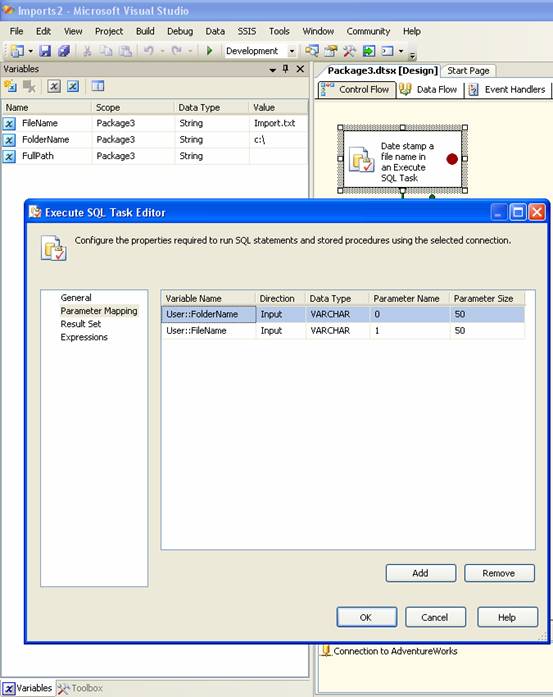Click the Copy toolbar icon
Image resolution: width=553 pixels, height=697 pixels.
tap(106, 51)
